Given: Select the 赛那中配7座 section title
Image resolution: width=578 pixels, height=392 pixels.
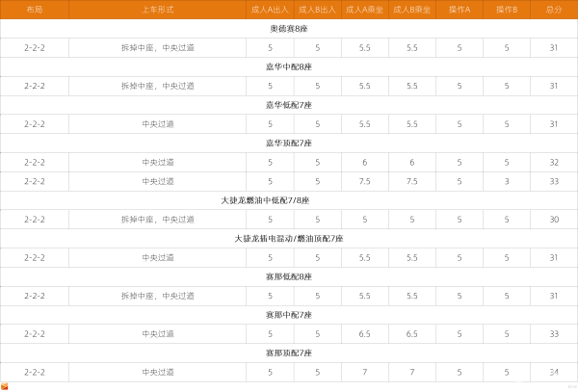Looking at the screenshot, I should click(289, 315).
